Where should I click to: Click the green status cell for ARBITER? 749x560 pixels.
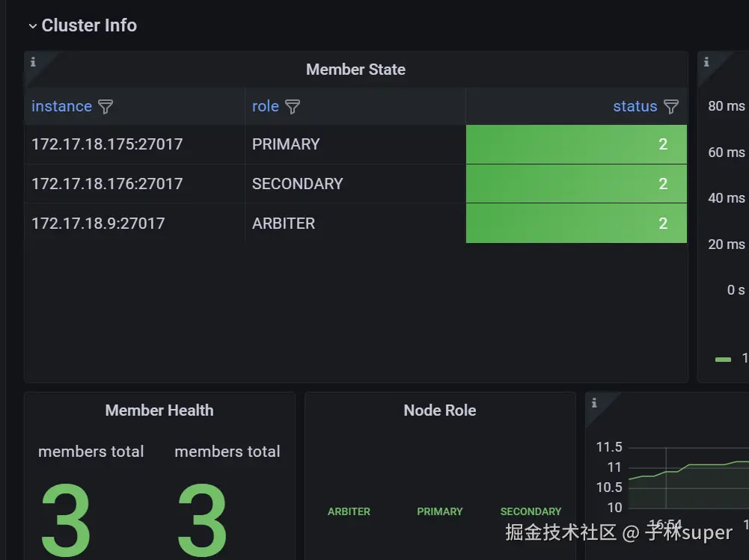[x=577, y=224]
